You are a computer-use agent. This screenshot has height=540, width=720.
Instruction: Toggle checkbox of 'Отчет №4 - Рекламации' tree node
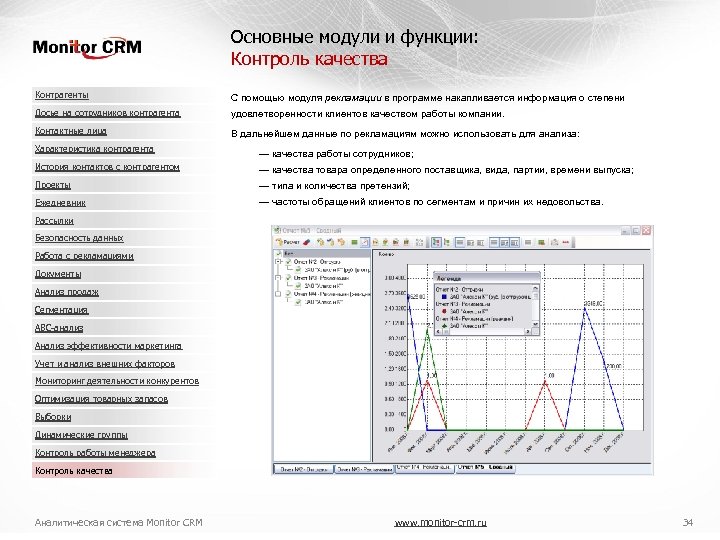click(288, 294)
